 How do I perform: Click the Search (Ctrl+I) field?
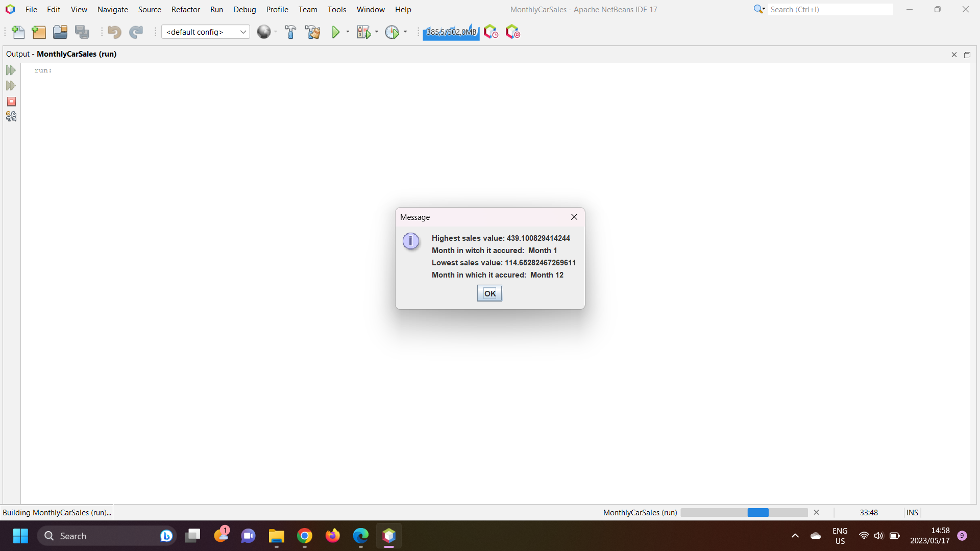click(x=830, y=10)
